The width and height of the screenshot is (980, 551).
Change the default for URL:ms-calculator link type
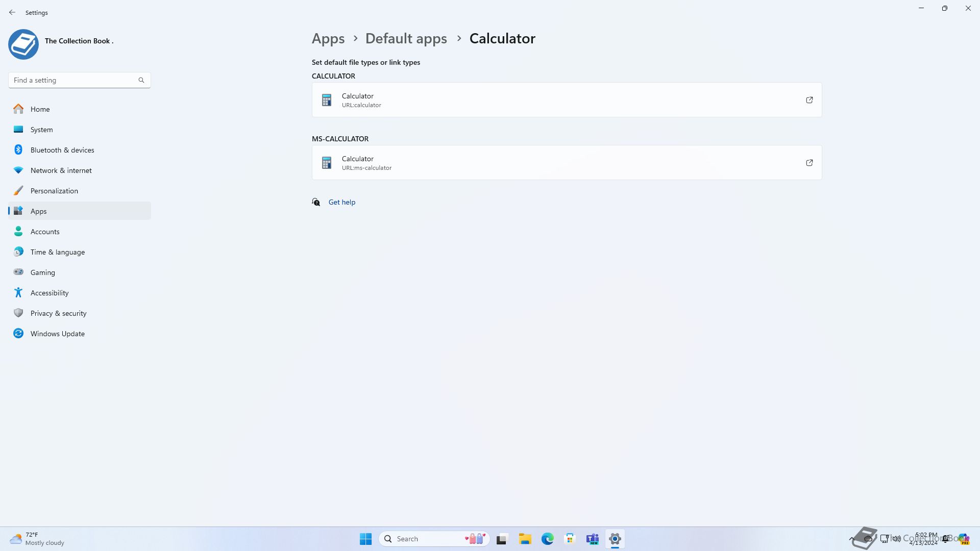[x=567, y=163]
